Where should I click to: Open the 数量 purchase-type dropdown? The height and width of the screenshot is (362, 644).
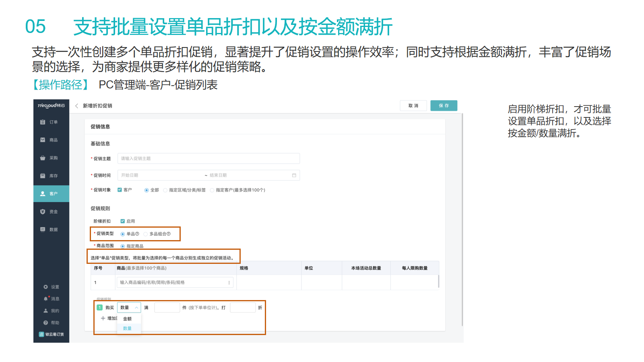129,307
